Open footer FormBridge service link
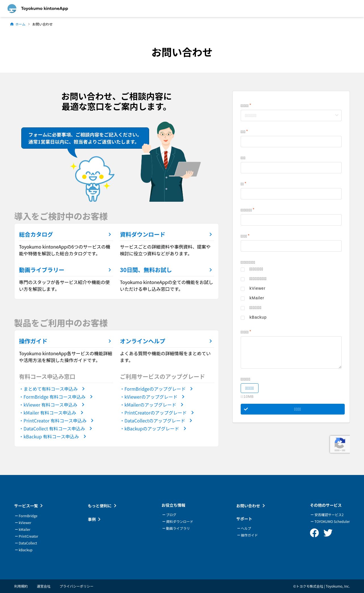This screenshot has width=364, height=593. 28,516
